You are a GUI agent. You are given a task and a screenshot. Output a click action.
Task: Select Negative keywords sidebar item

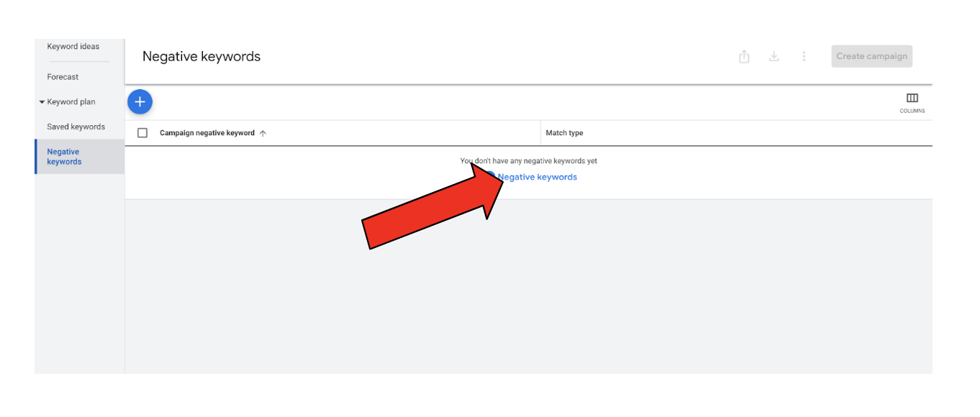64,157
